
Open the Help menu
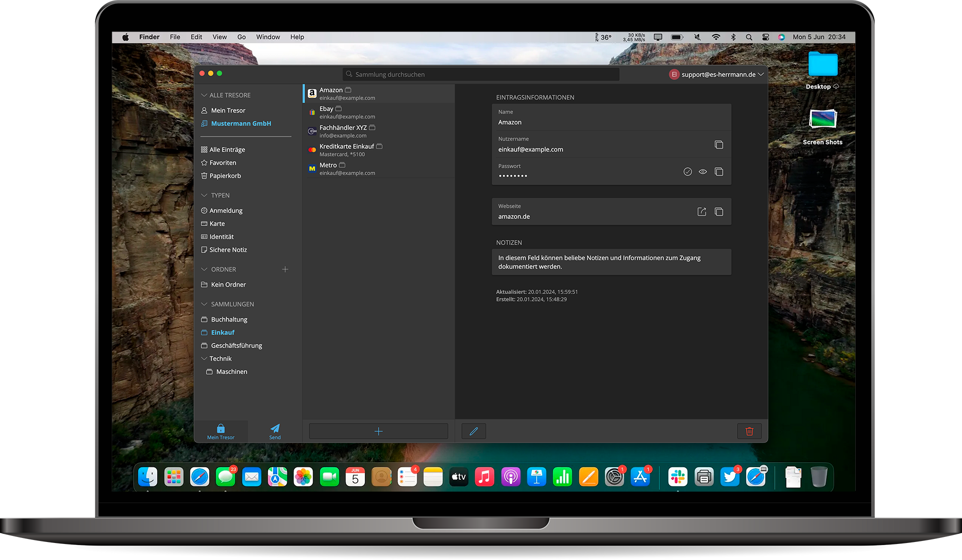pos(297,37)
